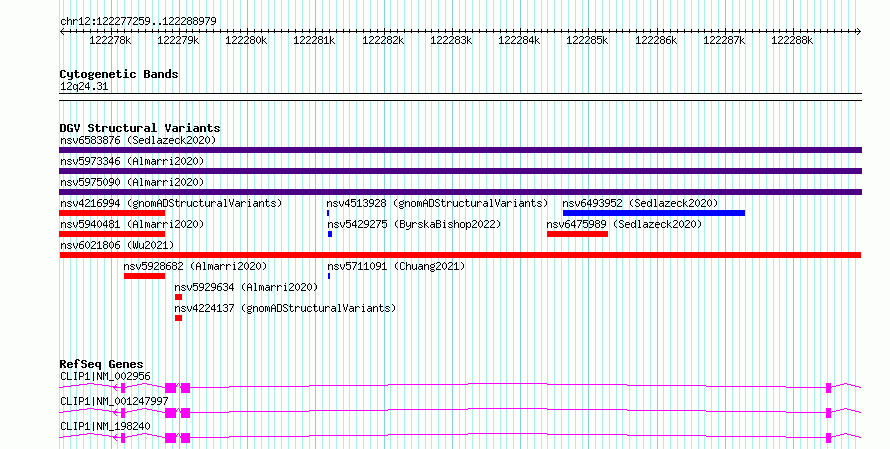Click the rightmost exon of CLIP1|NM_198240
Viewport: 890px width, 449px height.
(x=829, y=438)
